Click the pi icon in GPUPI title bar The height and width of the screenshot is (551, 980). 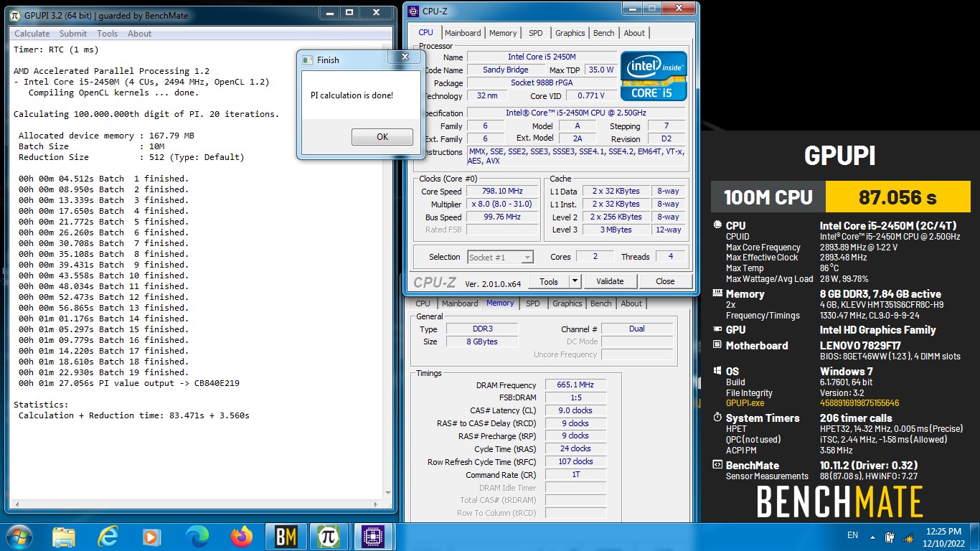(14, 14)
